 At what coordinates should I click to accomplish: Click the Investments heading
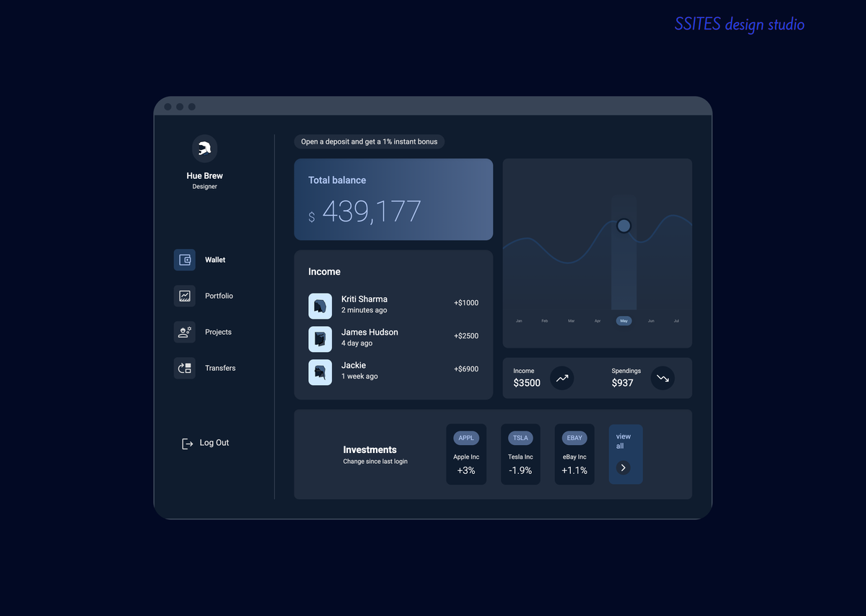(x=370, y=450)
